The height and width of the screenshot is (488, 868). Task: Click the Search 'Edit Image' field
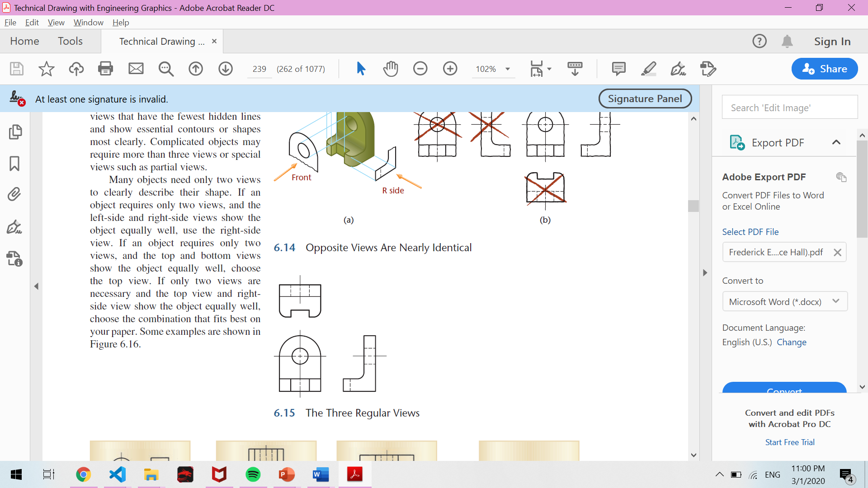[x=789, y=108]
